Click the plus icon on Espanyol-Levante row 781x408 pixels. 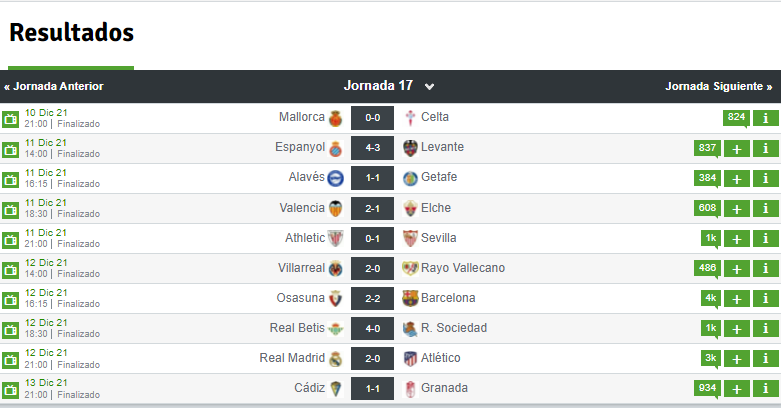[x=737, y=148]
